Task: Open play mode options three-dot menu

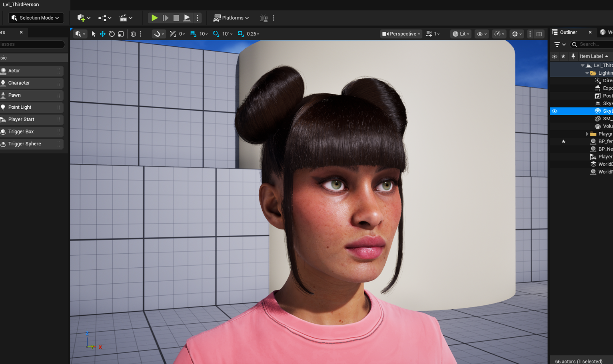Action: click(198, 18)
